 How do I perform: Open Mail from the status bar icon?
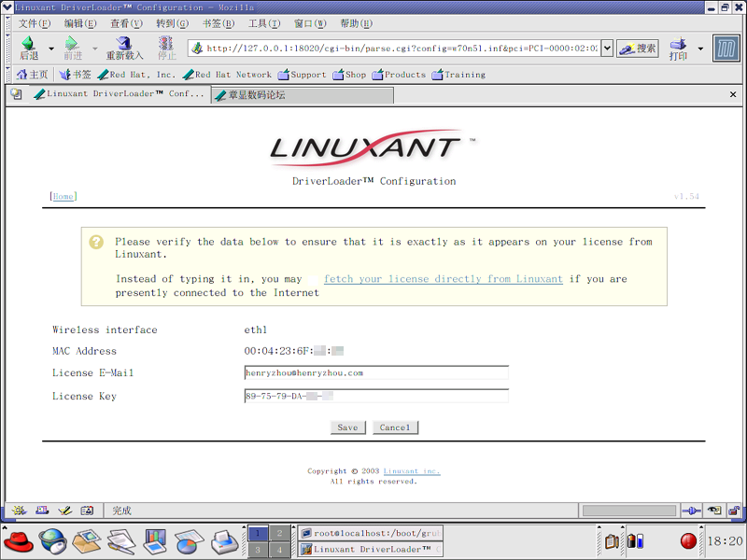[42, 511]
